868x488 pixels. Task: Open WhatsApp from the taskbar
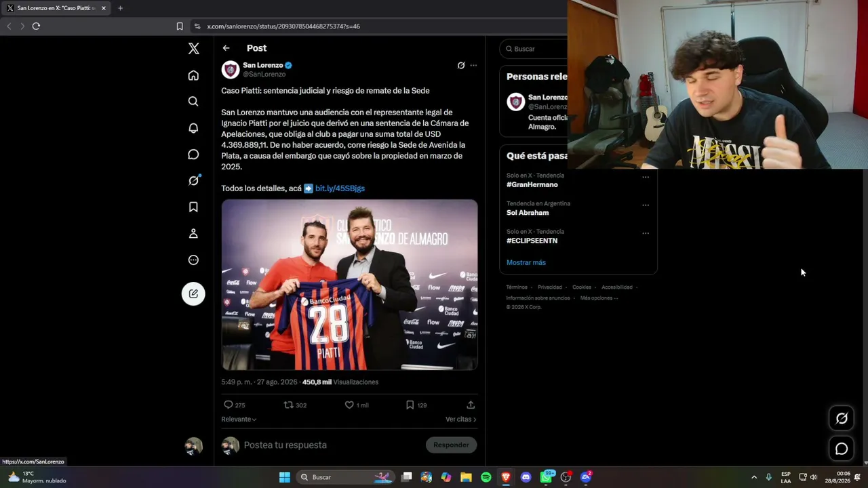tap(546, 477)
